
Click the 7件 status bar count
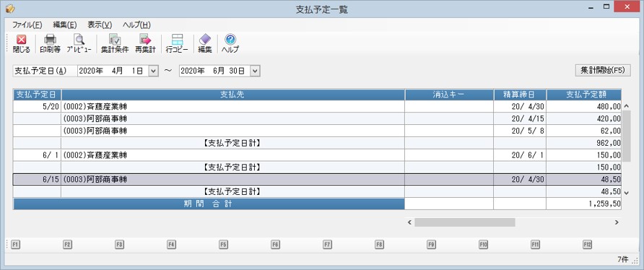pos(622,259)
